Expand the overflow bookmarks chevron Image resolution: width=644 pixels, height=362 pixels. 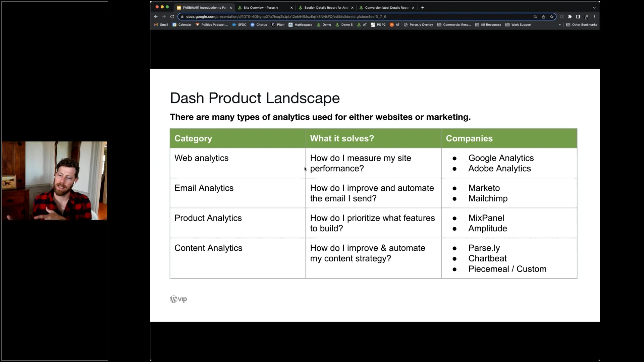click(x=559, y=24)
